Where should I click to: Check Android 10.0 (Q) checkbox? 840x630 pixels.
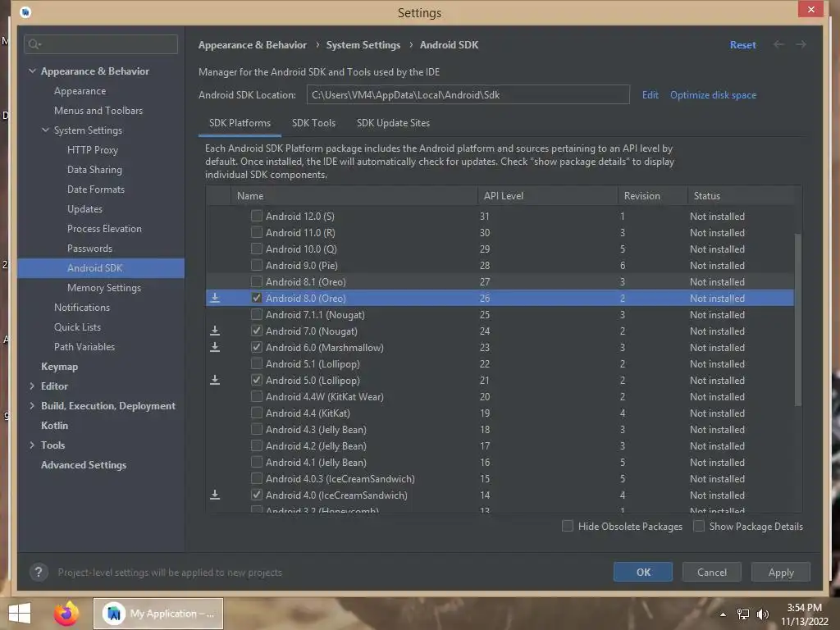[257, 249]
